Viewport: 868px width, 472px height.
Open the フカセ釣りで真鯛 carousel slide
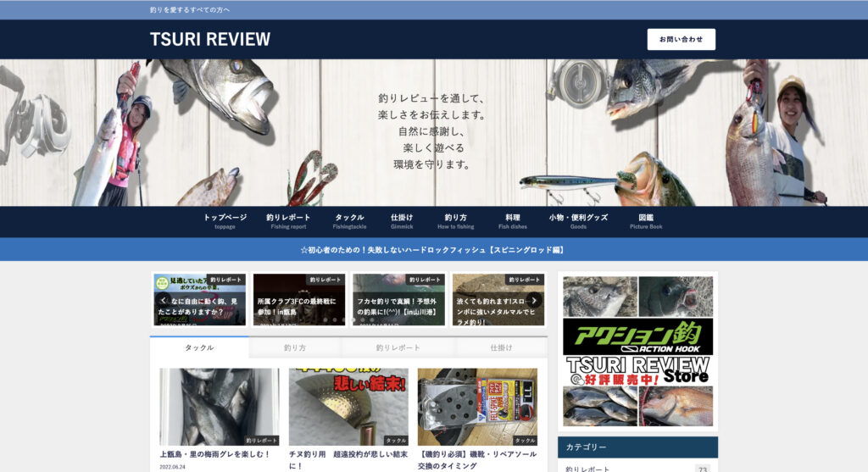[398, 299]
